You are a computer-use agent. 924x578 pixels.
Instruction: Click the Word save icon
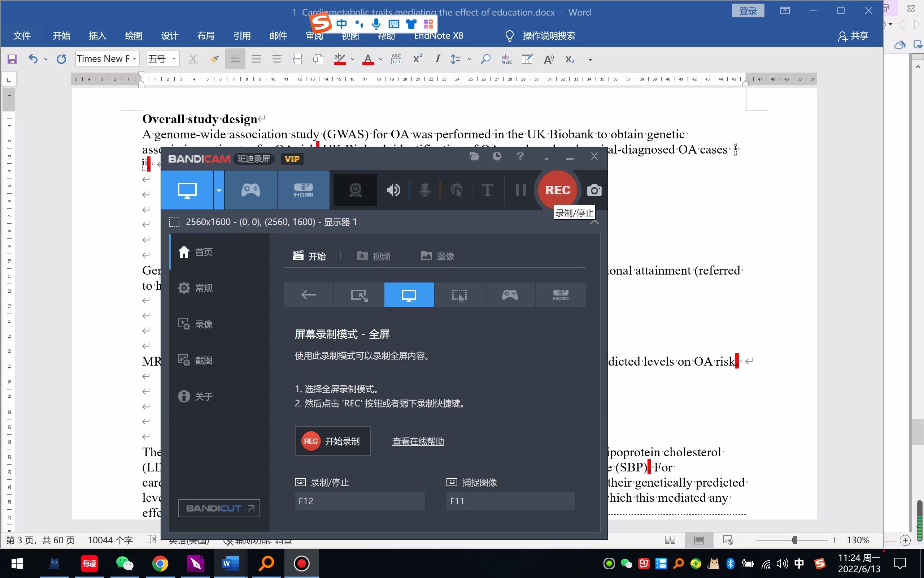pos(12,59)
